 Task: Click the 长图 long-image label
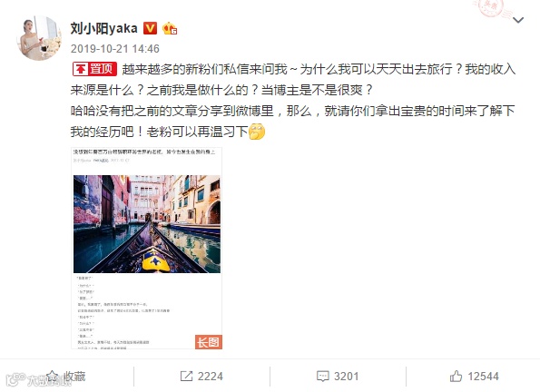[x=209, y=342]
